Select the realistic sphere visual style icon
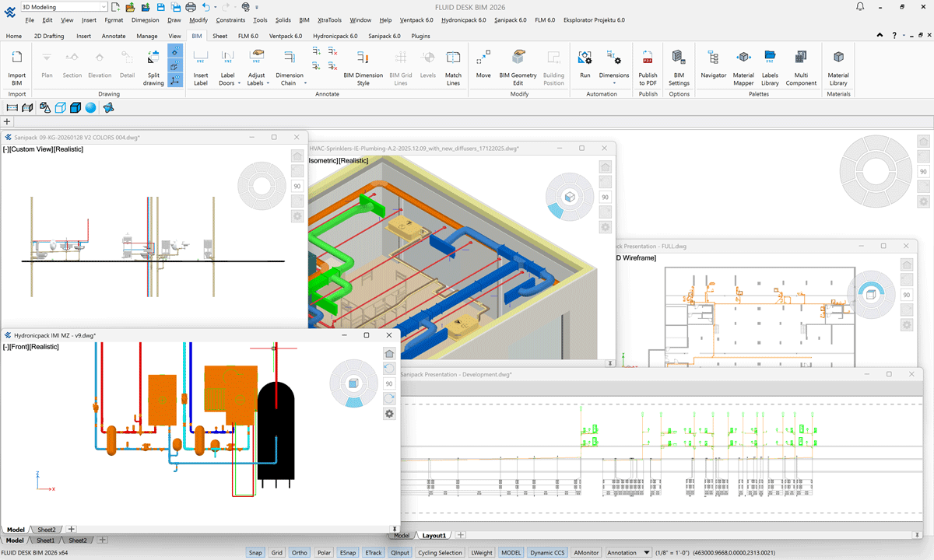Image resolution: width=934 pixels, height=560 pixels. point(91,107)
